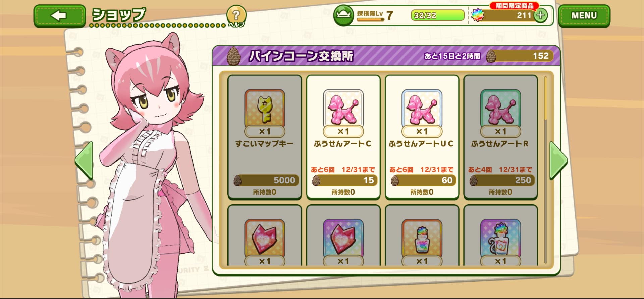The image size is (644, 299).
Task: Select the orange-framed heart gem item
Action: click(x=265, y=235)
